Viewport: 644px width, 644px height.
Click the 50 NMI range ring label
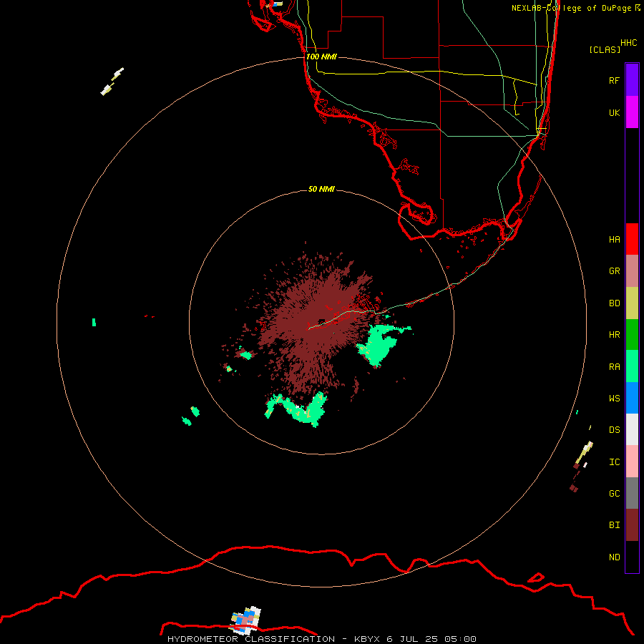[321, 189]
